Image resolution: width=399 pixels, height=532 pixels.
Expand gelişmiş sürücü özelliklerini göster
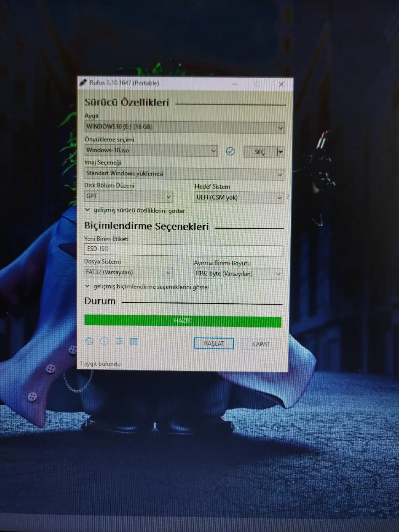(x=135, y=210)
